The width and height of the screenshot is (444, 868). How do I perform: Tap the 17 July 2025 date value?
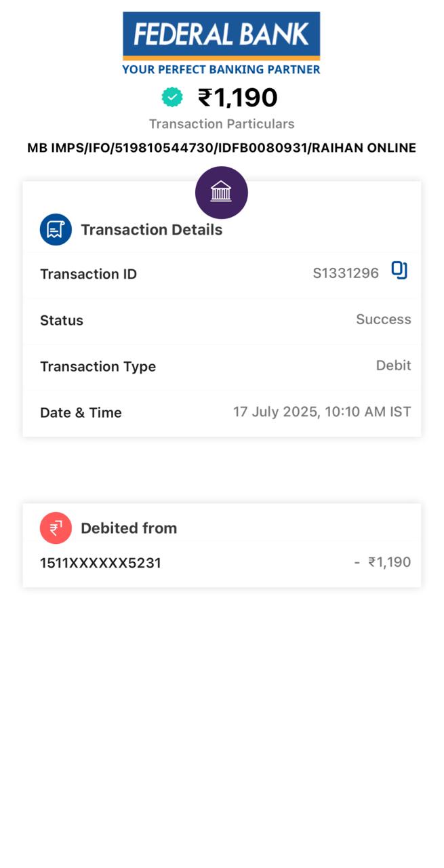tap(322, 412)
